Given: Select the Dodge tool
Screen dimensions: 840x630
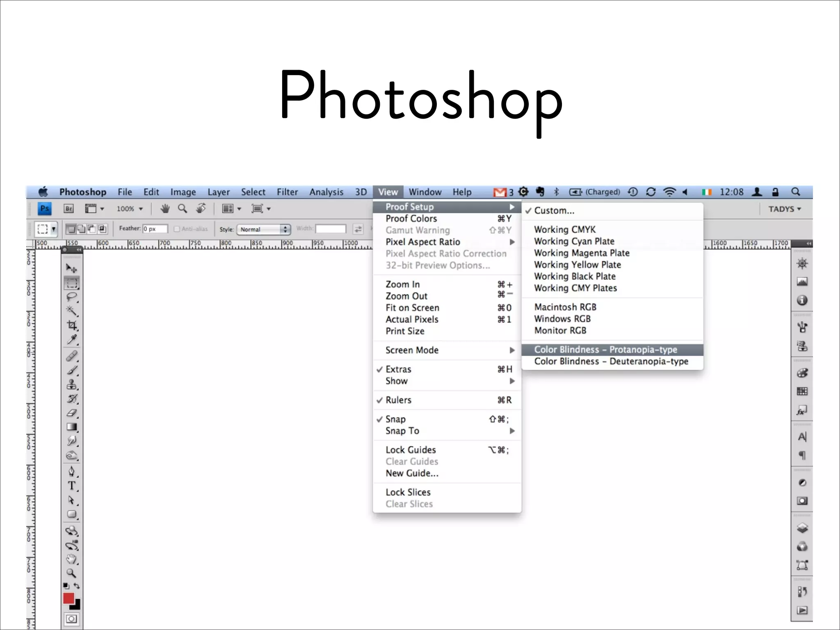Looking at the screenshot, I should click(72, 455).
